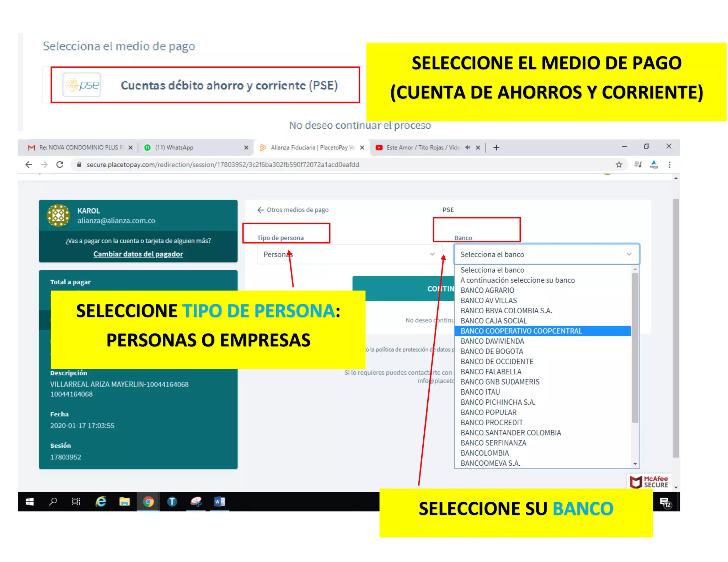Close the Alianza Fiduciaria PlacetoPay tab
This screenshot has height=562, width=728.
(362, 147)
